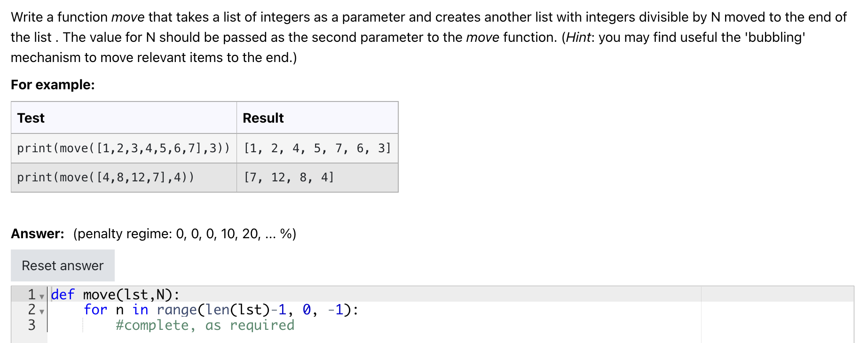Screen dimensions: 868x343
Task: Click the Reset answer button
Action: [62, 265]
